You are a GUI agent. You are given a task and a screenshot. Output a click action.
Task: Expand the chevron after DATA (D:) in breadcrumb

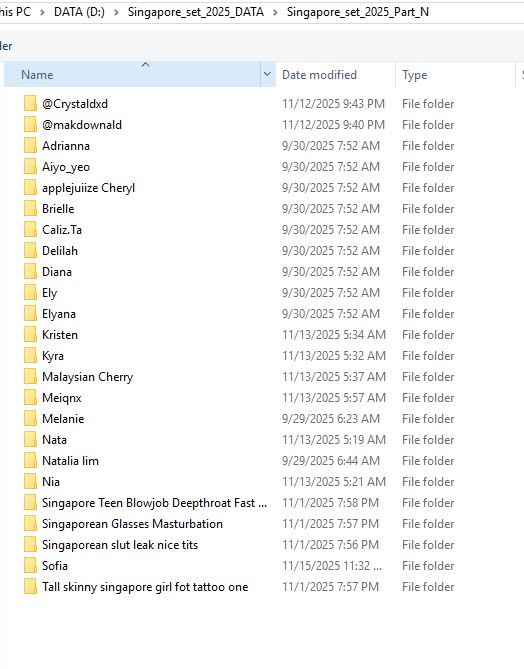tap(116, 12)
